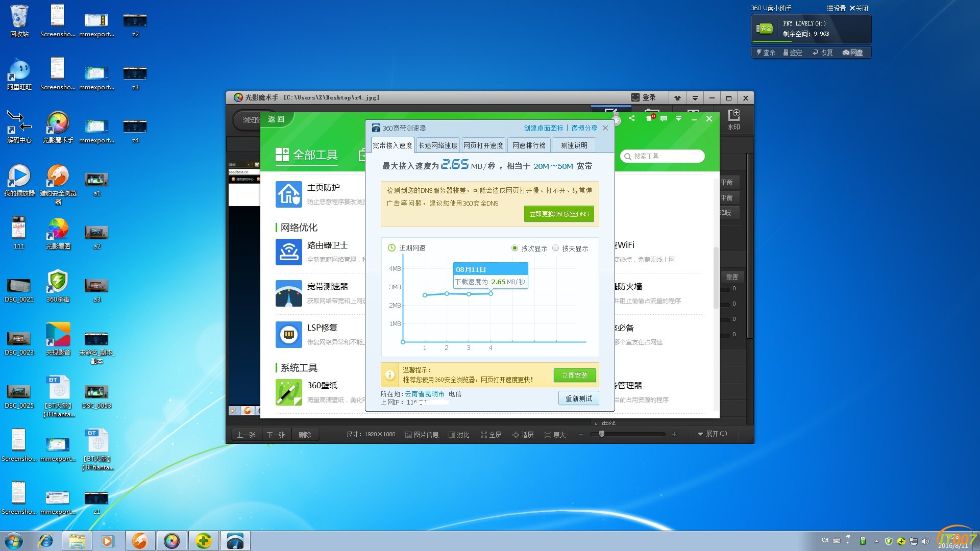Open 设置 in the 360 U盘小助手
Viewport: 980px width, 551px height.
pyautogui.click(x=837, y=8)
